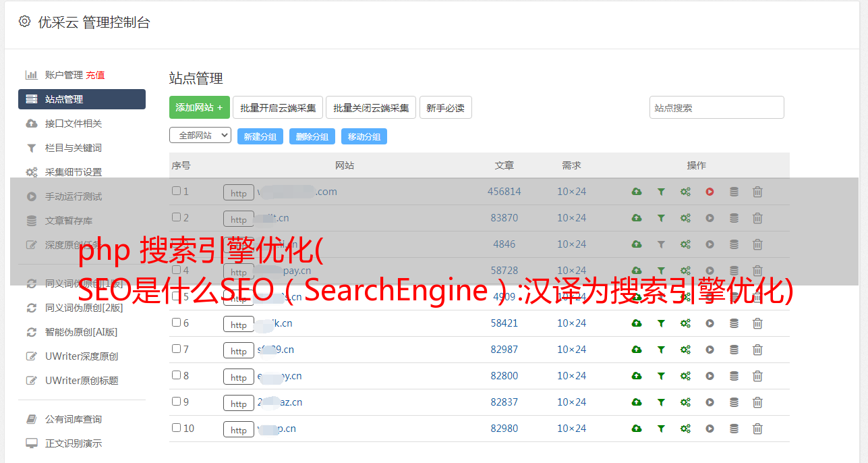This screenshot has height=463, width=868.
Task: Click gear icon beside 优采云 管理控制台 title
Action: point(25,22)
